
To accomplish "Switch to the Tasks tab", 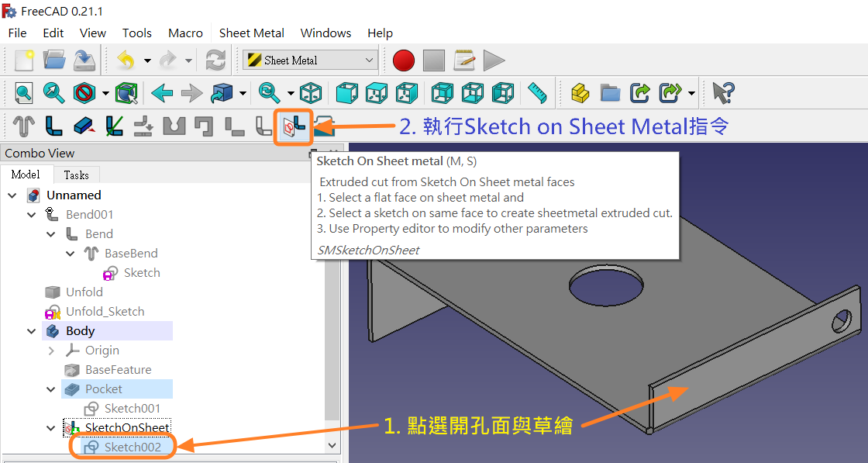I will click(76, 175).
